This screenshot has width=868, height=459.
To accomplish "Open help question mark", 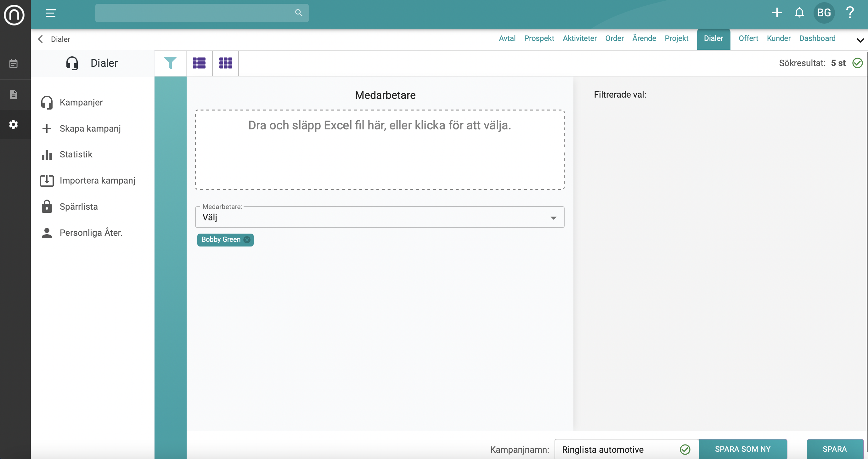I will (850, 13).
